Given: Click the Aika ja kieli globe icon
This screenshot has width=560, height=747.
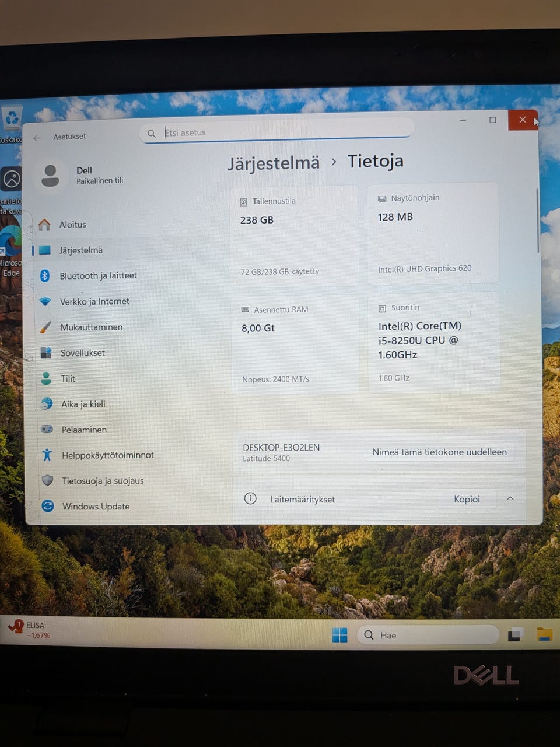Looking at the screenshot, I should 47,404.
